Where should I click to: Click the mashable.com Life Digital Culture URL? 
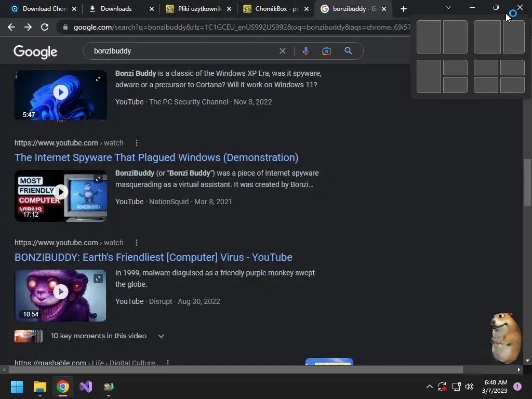tap(85, 362)
